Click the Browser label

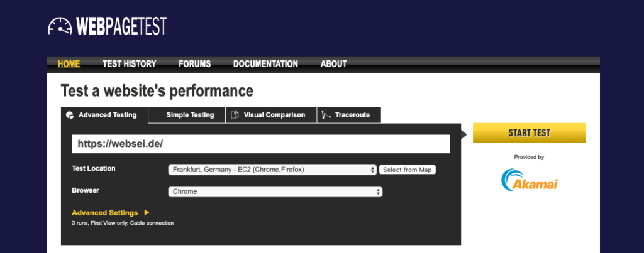click(x=86, y=190)
